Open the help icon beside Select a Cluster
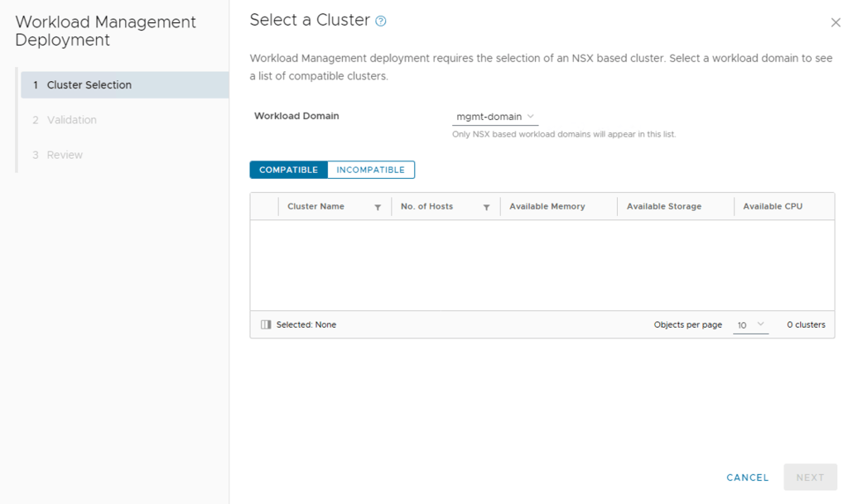The height and width of the screenshot is (504, 848). 381,22
